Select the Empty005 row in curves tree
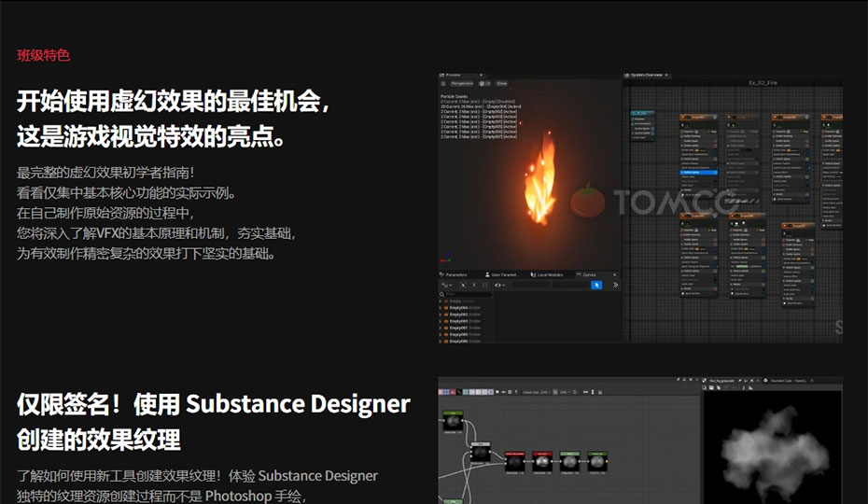868x504 pixels. pyautogui.click(x=465, y=334)
